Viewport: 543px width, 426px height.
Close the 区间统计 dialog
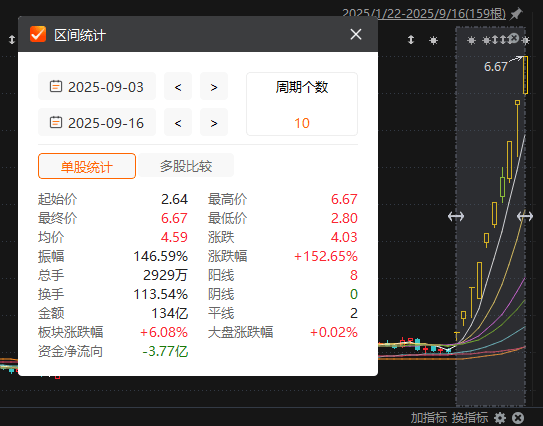[356, 34]
